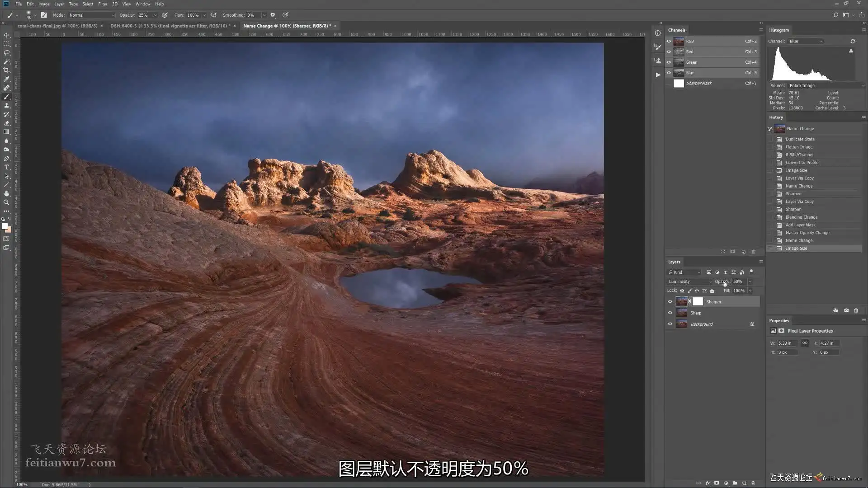Toggle visibility of the Background layer
Screen dimensions: 868x488
[x=670, y=324]
